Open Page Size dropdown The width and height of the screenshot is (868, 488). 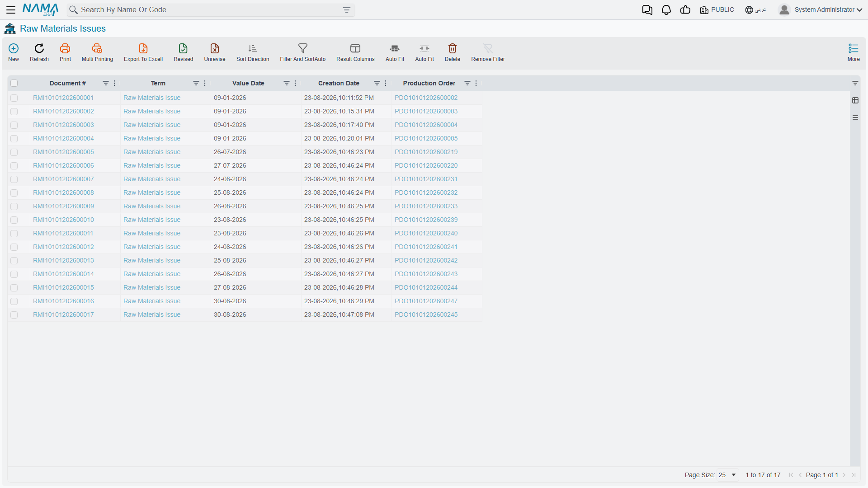727,475
